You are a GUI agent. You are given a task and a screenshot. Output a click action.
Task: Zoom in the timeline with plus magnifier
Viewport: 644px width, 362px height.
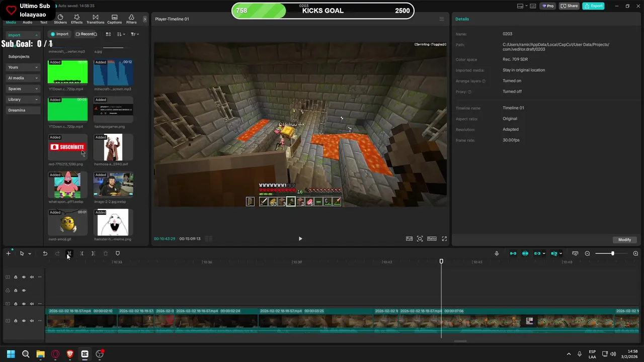(x=635, y=253)
